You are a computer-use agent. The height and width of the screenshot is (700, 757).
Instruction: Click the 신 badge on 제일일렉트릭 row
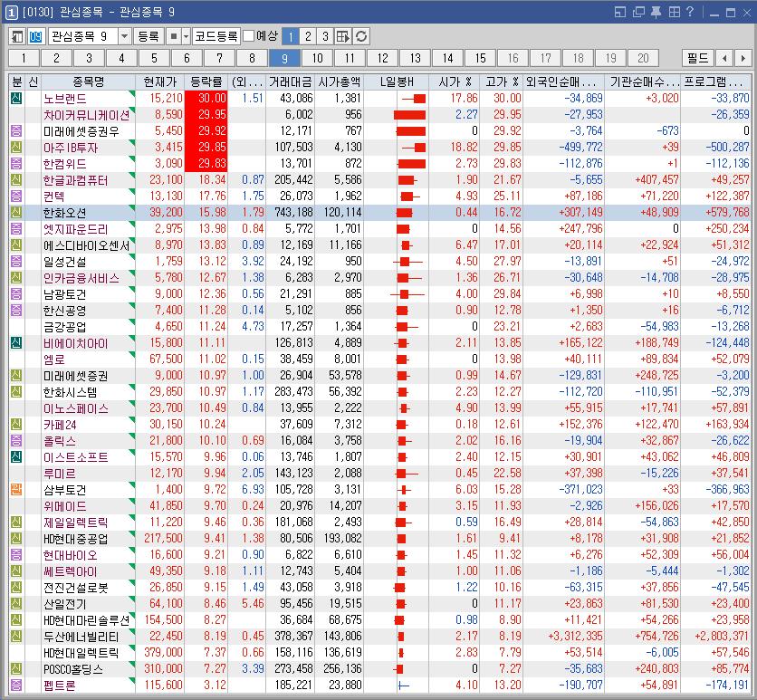(x=16, y=522)
